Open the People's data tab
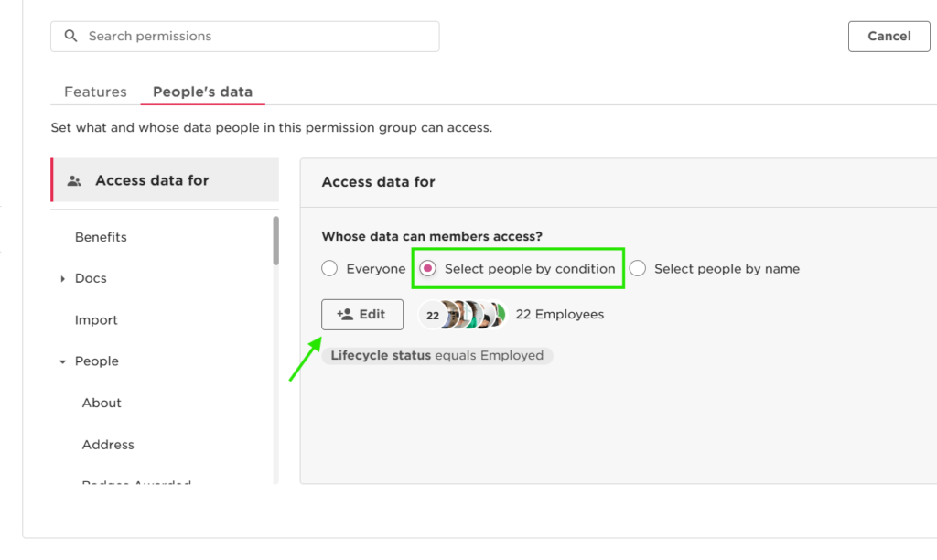This screenshot has height=560, width=937. (202, 92)
